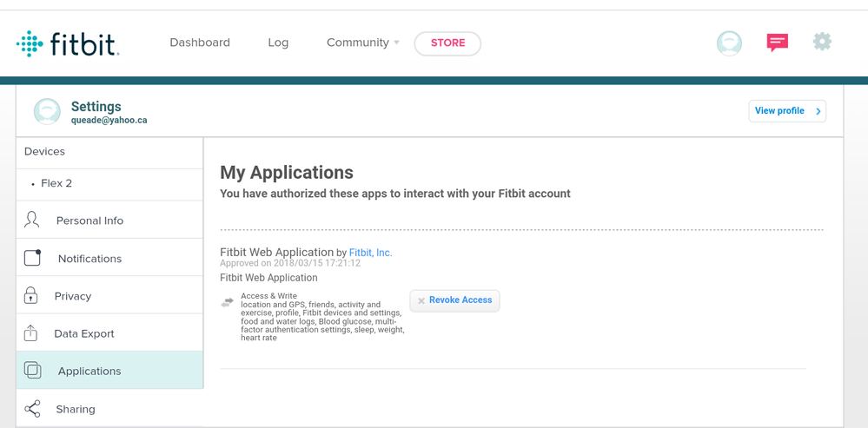
Task: Click the Access & Write permissions text
Action: pos(322,317)
